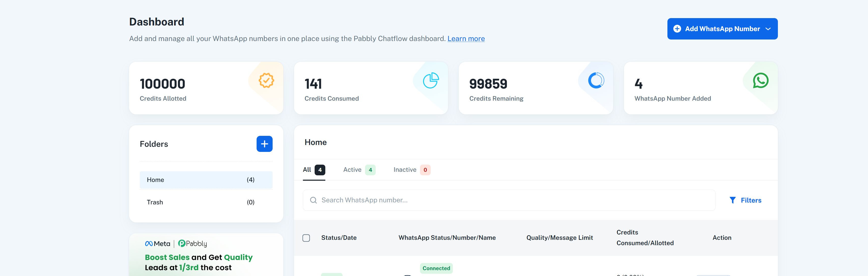
Task: Switch to the Active tab
Action: click(x=359, y=170)
